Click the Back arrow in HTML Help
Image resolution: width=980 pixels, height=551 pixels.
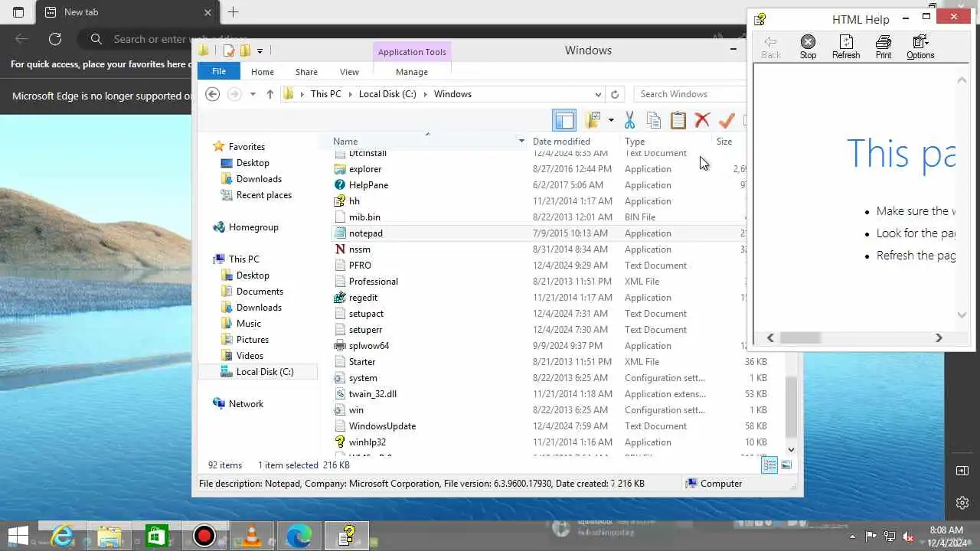point(771,47)
